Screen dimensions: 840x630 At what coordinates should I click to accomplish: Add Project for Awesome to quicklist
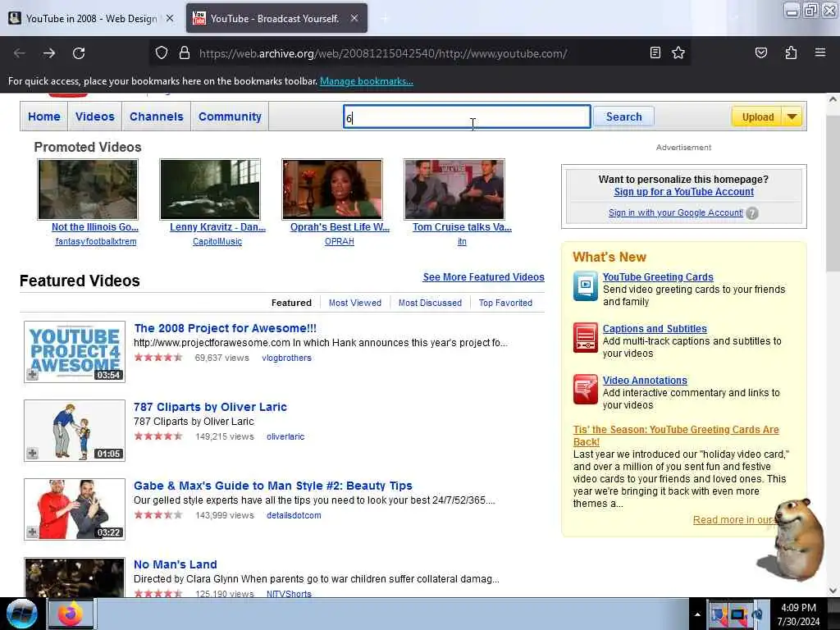coord(33,374)
